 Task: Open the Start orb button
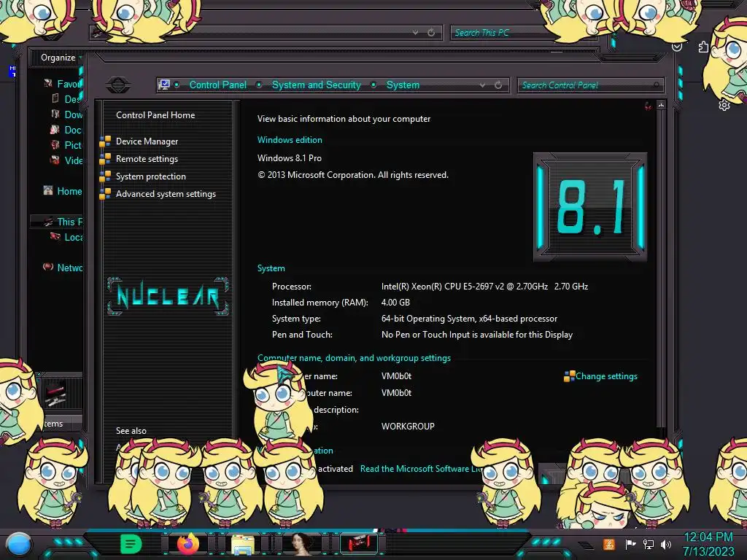(x=19, y=544)
